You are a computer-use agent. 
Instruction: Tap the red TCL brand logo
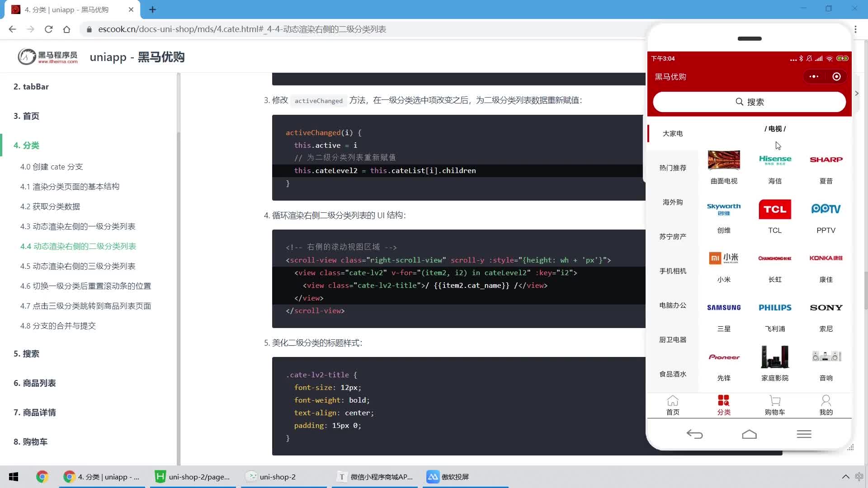775,209
